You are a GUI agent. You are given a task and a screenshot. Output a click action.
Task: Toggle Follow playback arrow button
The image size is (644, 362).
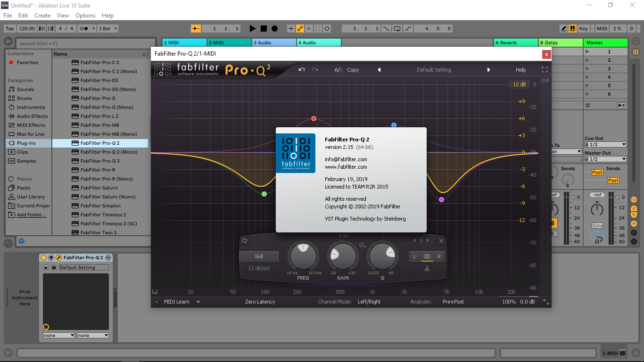click(x=197, y=29)
